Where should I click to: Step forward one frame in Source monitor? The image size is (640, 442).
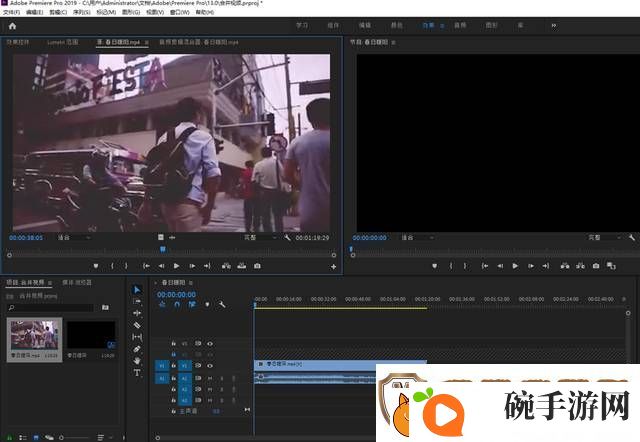click(x=192, y=266)
